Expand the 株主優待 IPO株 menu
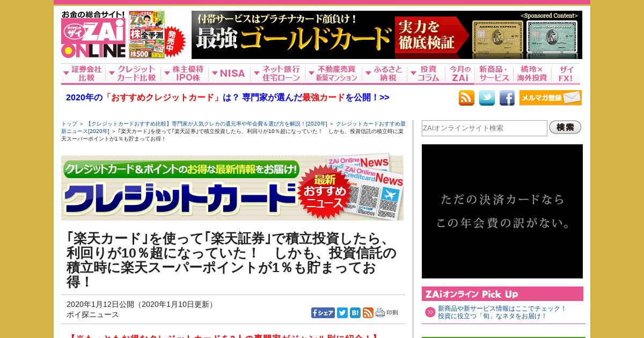644x338 pixels. [184, 74]
